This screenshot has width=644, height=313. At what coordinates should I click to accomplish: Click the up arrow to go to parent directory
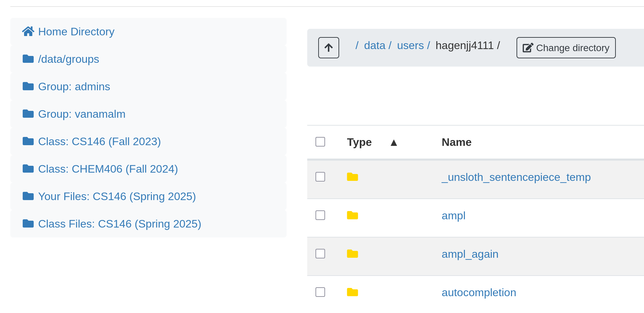pos(328,48)
